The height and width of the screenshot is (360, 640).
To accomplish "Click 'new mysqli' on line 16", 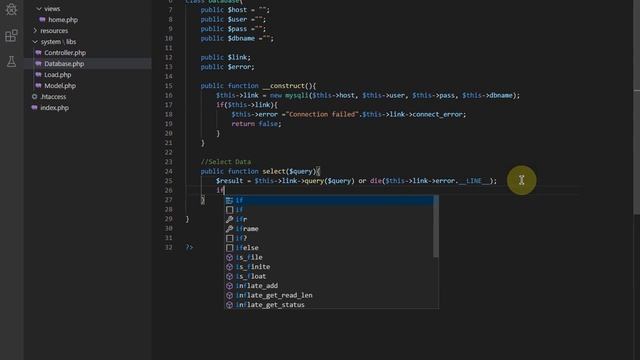I will 289,96.
